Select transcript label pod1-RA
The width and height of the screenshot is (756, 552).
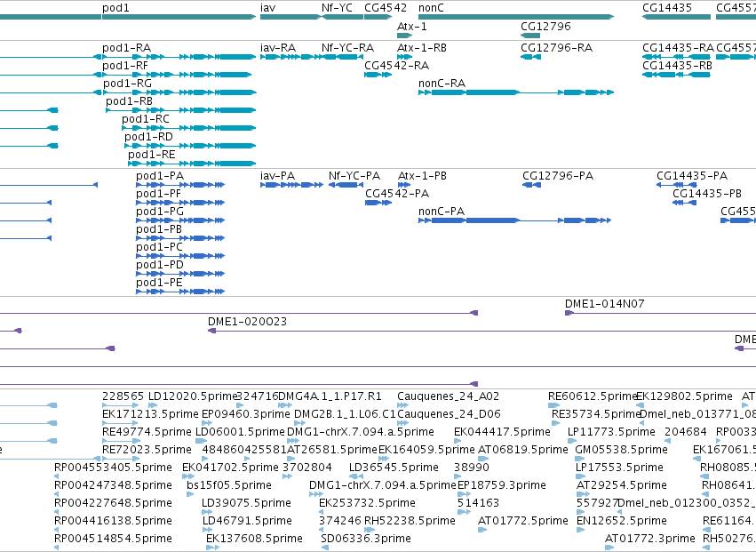pyautogui.click(x=127, y=48)
